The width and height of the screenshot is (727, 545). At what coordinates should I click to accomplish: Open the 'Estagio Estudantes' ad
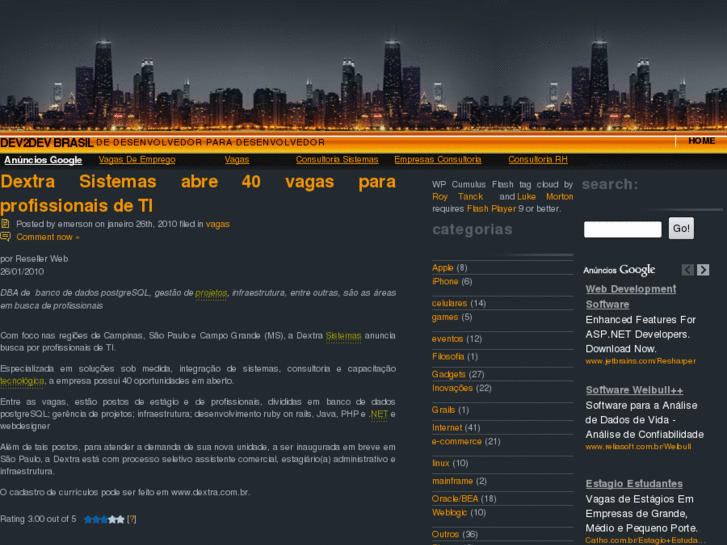coord(634,484)
